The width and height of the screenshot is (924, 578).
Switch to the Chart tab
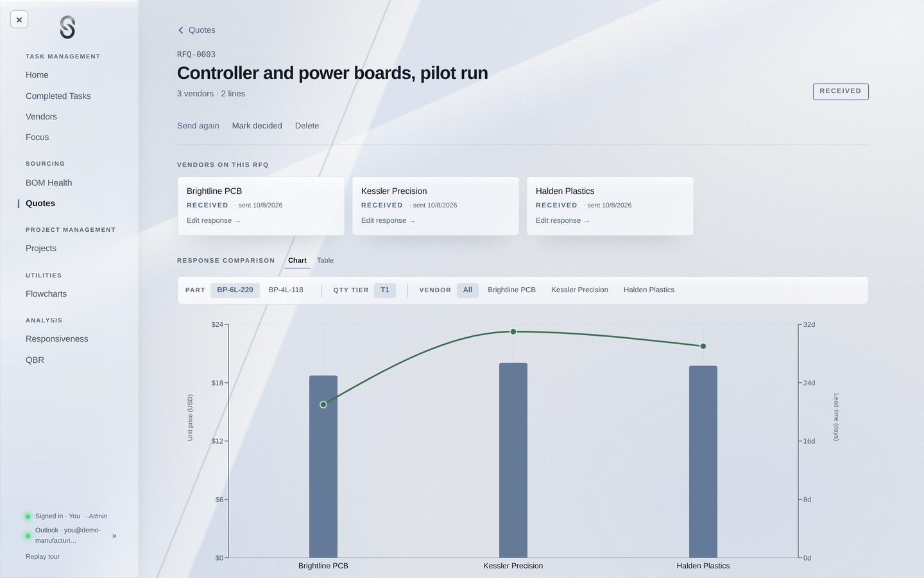coord(297,261)
